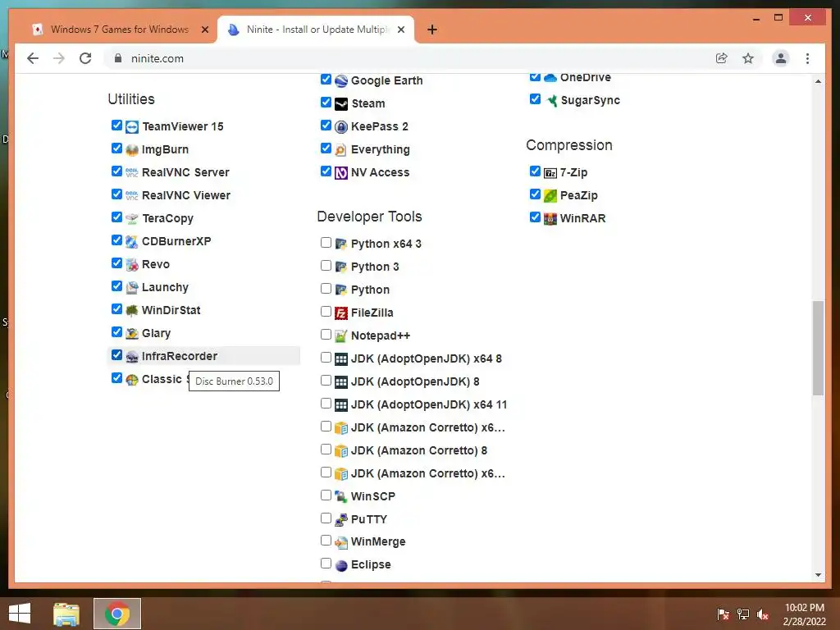Go back to previous page

click(x=33, y=58)
